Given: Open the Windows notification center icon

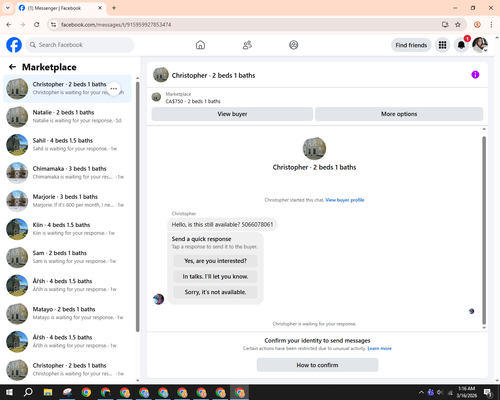Looking at the screenshot, I should click(x=488, y=392).
